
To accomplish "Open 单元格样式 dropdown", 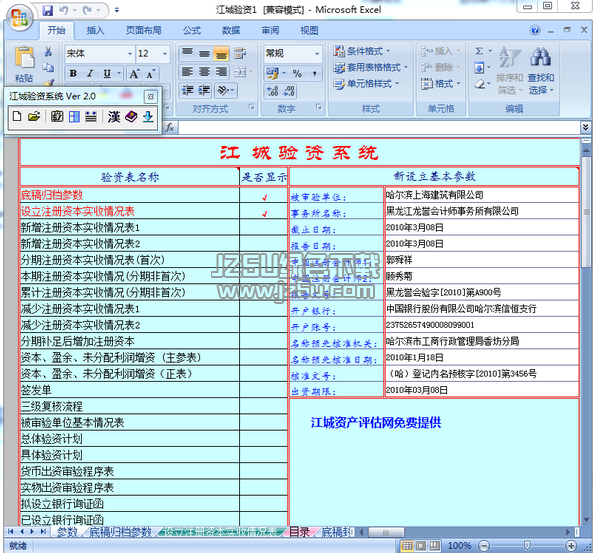I will pos(366,84).
